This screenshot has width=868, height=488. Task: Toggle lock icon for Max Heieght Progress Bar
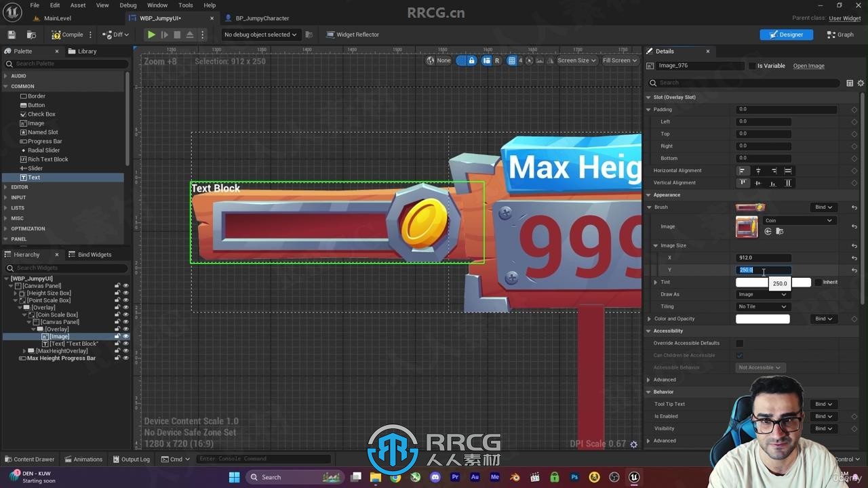[x=117, y=358]
